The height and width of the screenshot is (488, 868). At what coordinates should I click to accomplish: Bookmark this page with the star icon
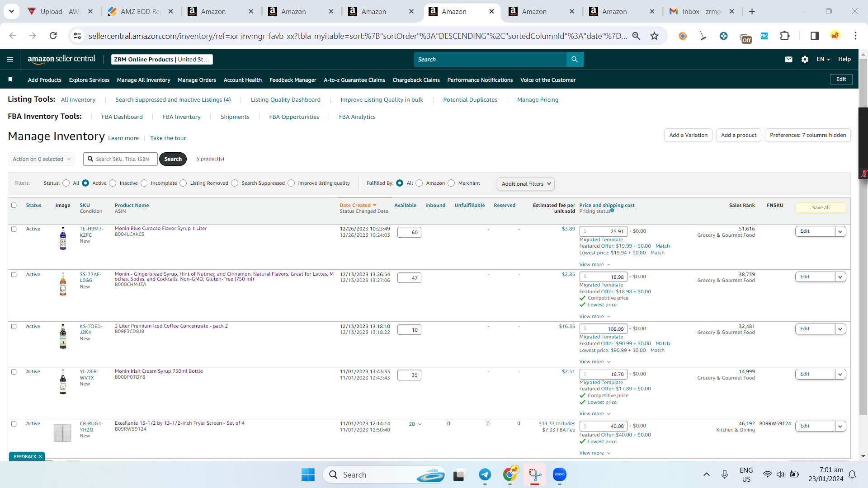click(x=654, y=36)
